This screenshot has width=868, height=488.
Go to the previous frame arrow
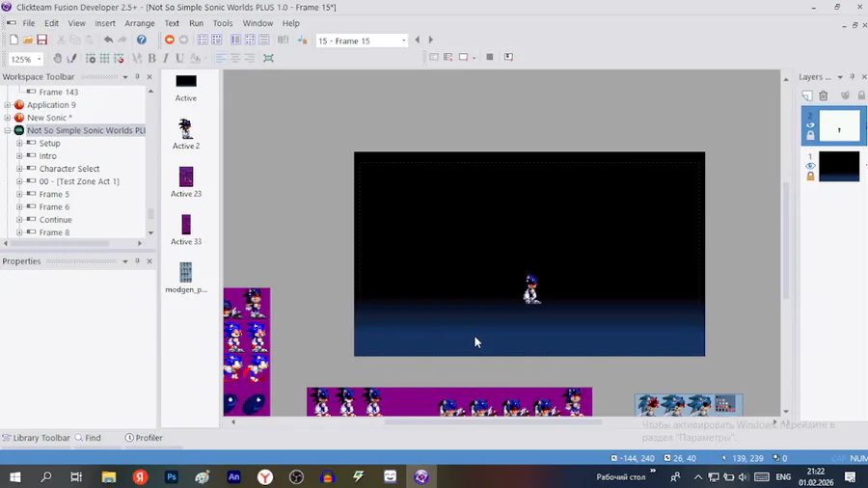(418, 40)
